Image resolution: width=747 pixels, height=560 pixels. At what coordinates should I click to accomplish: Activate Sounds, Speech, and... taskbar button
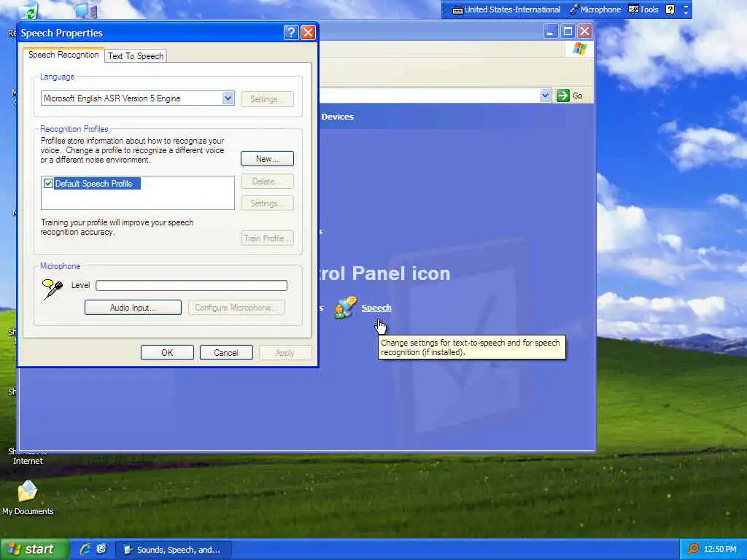tap(174, 550)
